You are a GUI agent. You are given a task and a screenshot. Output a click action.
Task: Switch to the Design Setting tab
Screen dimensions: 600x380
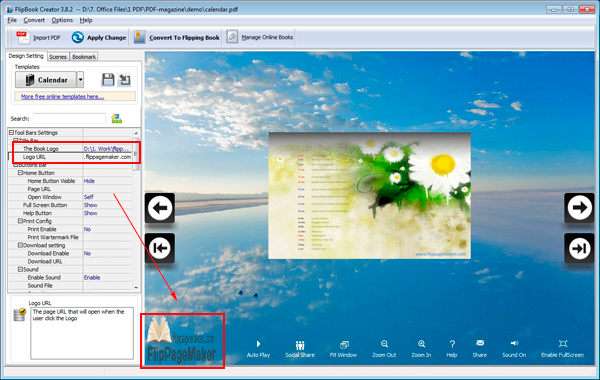tap(26, 56)
